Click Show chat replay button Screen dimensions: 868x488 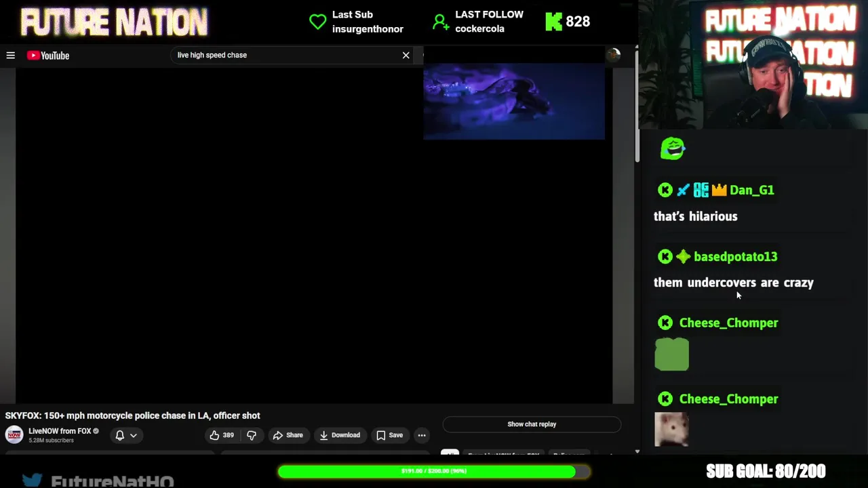pyautogui.click(x=532, y=424)
